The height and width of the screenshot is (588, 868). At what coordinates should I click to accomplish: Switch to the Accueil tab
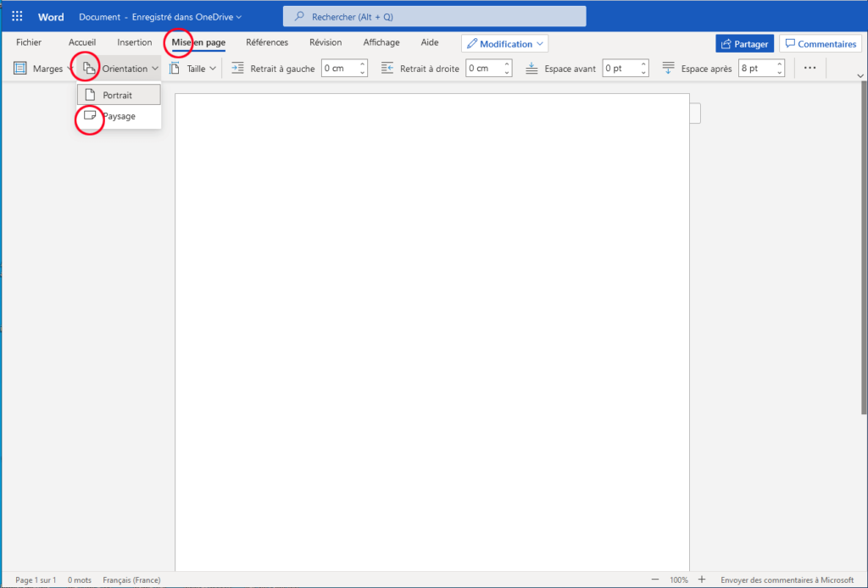pos(82,42)
